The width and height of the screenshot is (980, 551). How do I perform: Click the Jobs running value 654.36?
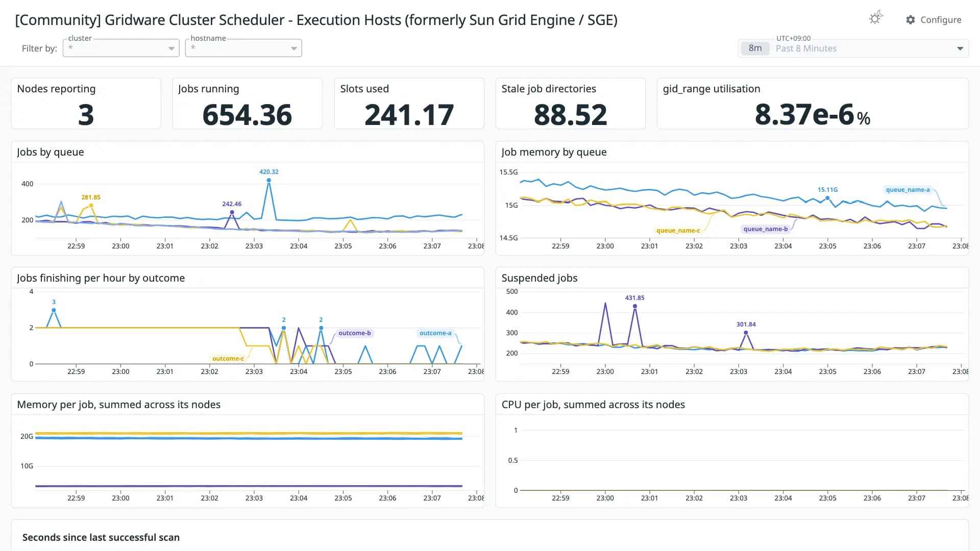(x=247, y=115)
